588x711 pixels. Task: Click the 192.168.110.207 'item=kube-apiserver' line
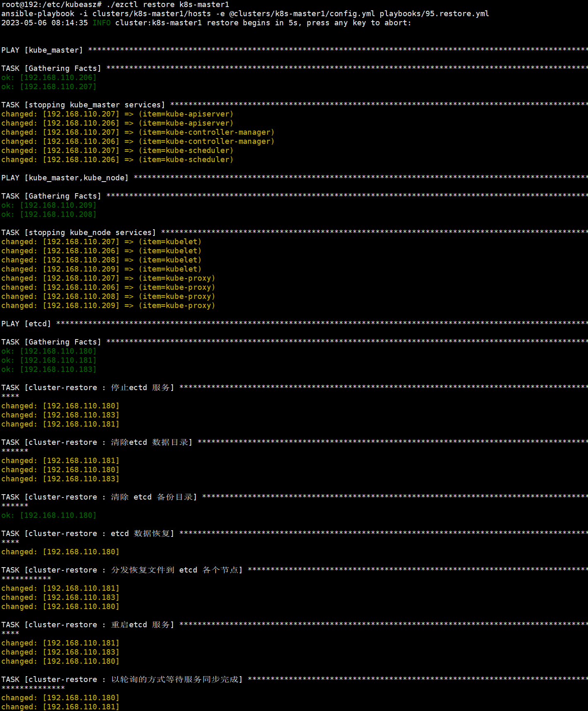117,114
